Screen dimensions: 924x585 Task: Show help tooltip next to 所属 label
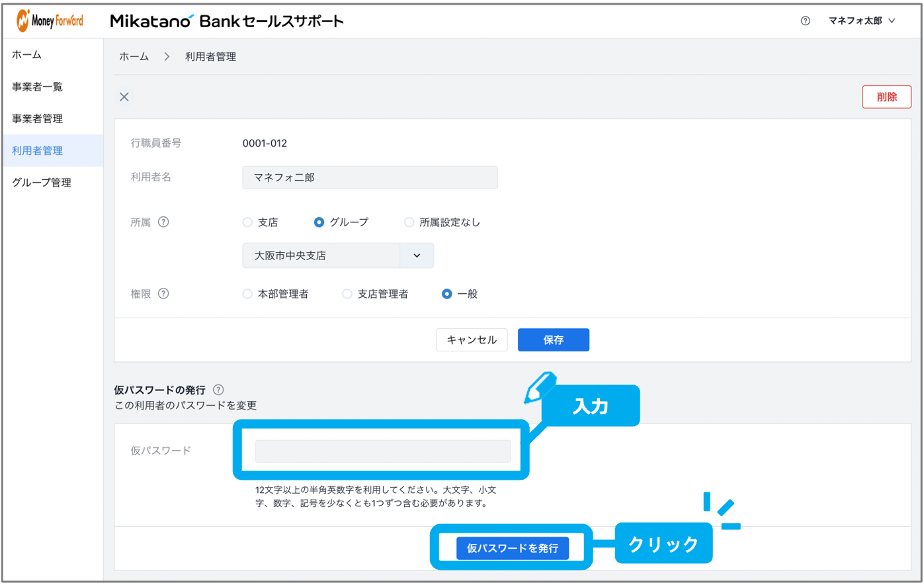pyautogui.click(x=163, y=222)
